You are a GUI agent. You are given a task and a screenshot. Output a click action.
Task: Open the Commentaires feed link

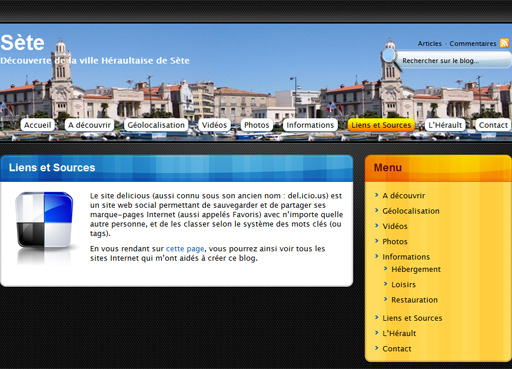[x=473, y=43]
